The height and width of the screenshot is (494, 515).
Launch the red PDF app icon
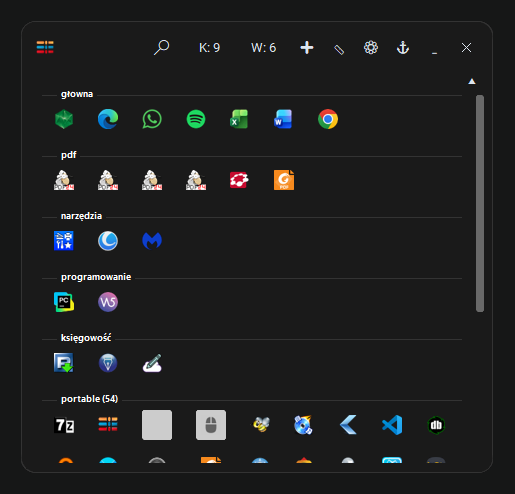click(x=239, y=180)
